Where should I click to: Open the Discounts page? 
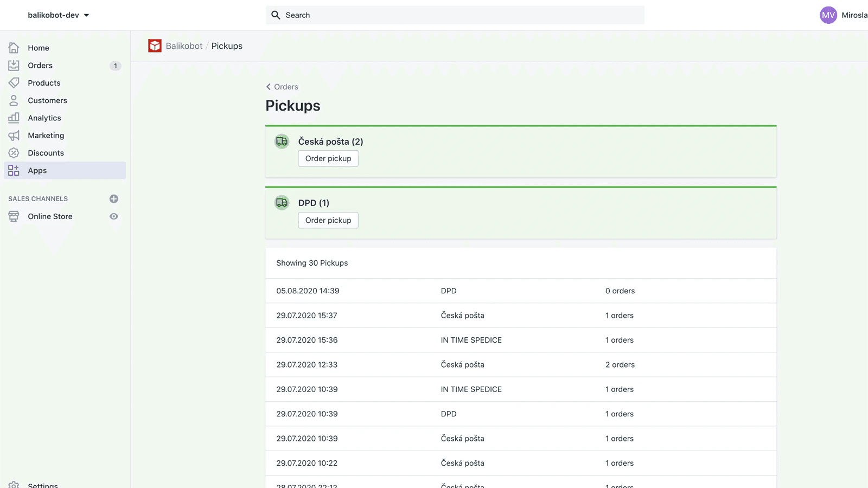[x=46, y=152]
